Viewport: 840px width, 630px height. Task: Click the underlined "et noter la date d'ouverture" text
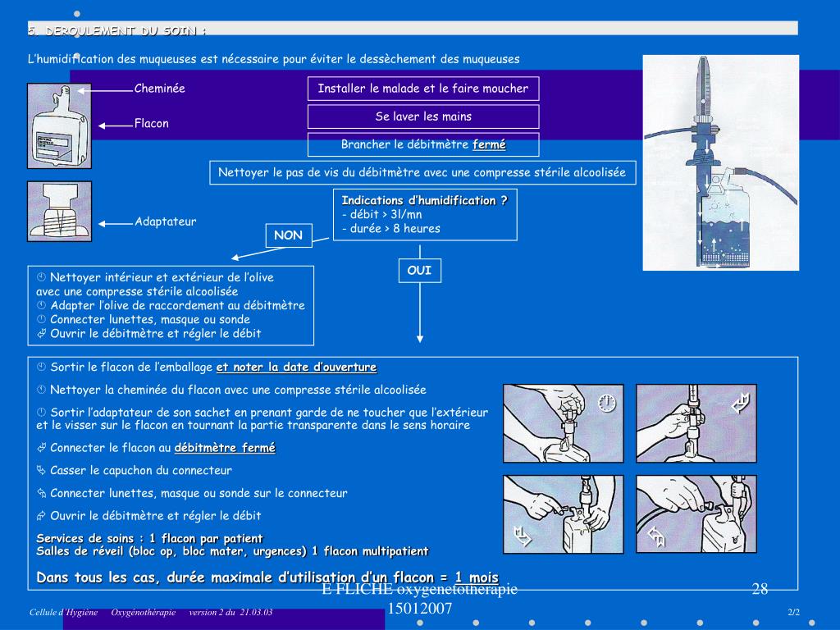[296, 367]
